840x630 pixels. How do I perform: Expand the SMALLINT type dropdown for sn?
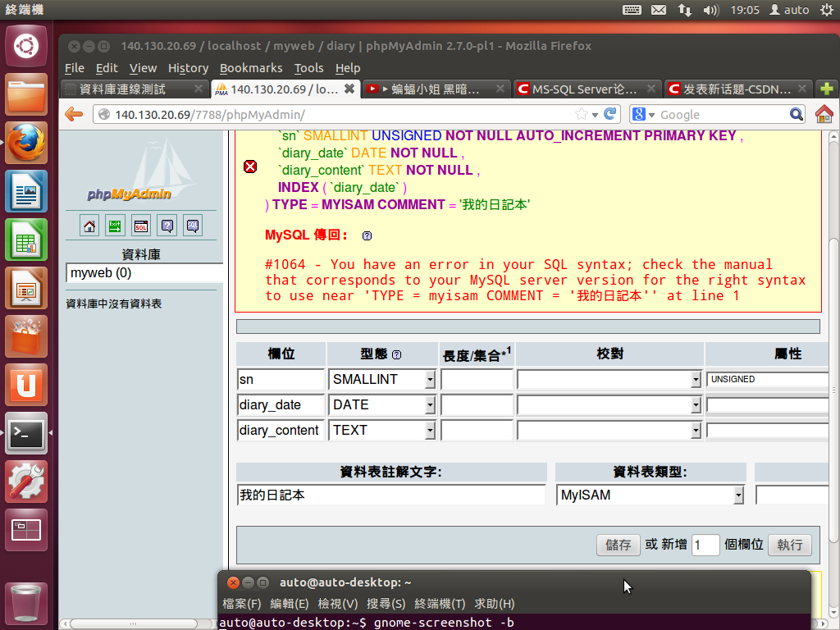point(430,380)
